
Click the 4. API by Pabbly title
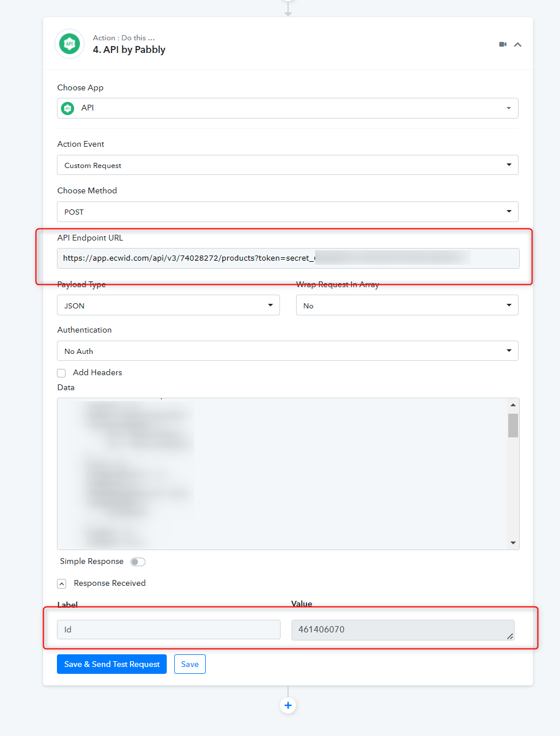129,49
